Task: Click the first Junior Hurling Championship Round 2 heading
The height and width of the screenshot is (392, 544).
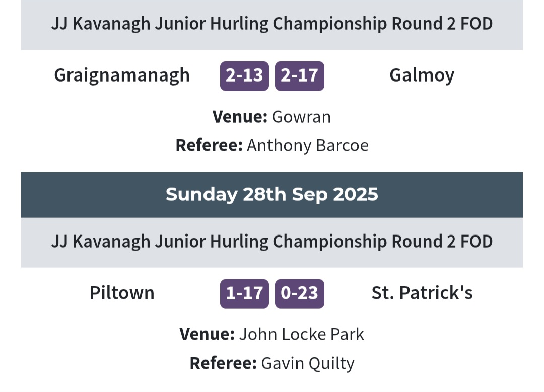Action: 272,24
